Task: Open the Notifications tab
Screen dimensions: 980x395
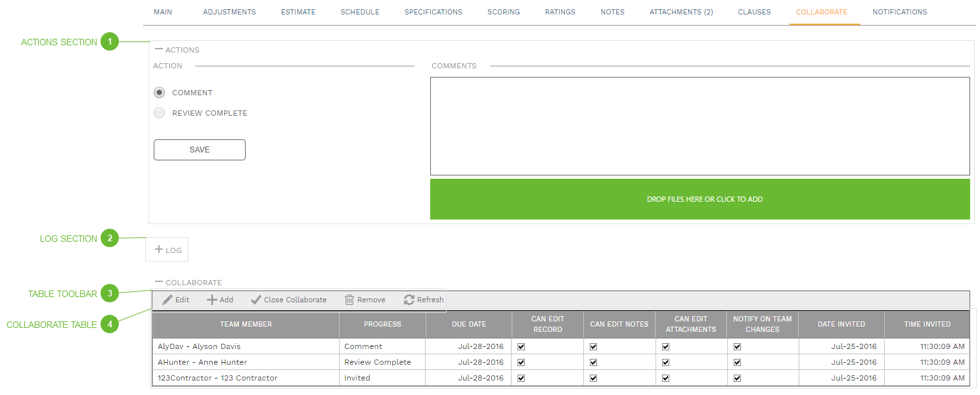Action: 899,11
